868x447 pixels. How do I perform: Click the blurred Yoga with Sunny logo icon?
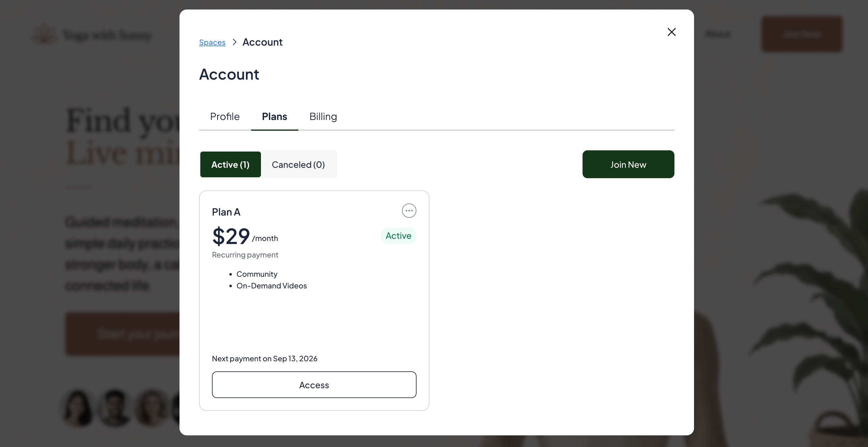(x=44, y=35)
